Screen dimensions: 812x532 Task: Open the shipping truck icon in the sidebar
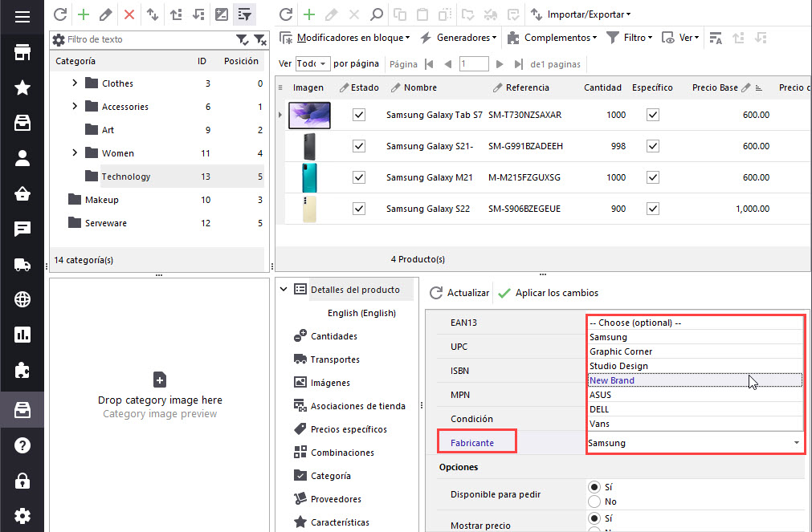pos(22,265)
